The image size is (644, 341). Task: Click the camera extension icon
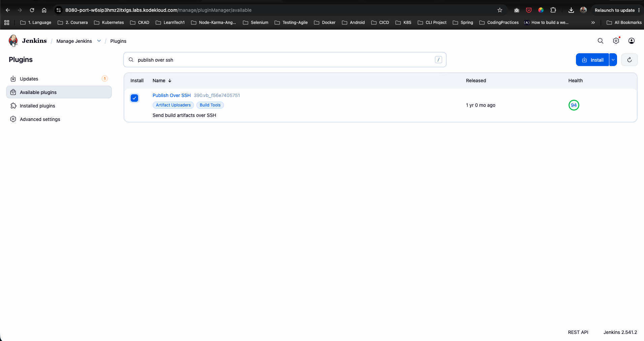tap(516, 10)
